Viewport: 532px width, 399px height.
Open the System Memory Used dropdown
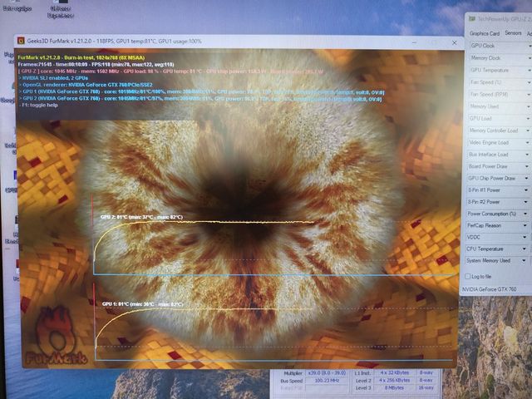pos(525,261)
